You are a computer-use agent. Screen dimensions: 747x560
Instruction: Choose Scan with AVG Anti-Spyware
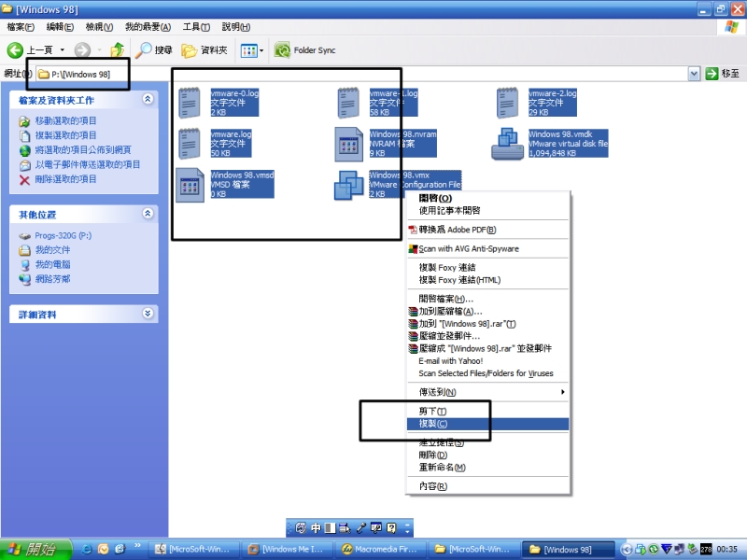point(487,248)
